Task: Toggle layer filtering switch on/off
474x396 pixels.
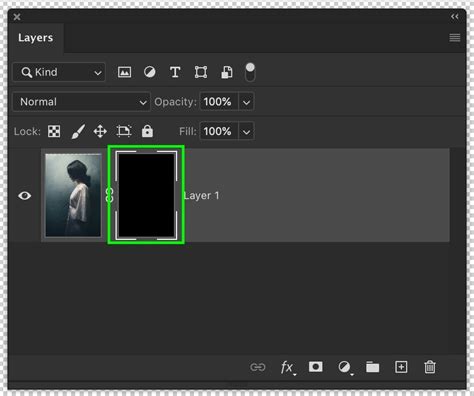Action: (x=250, y=72)
